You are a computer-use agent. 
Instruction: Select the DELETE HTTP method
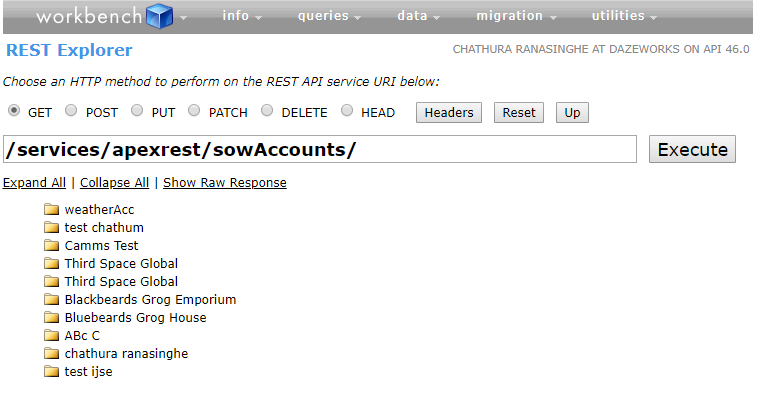[x=267, y=111]
